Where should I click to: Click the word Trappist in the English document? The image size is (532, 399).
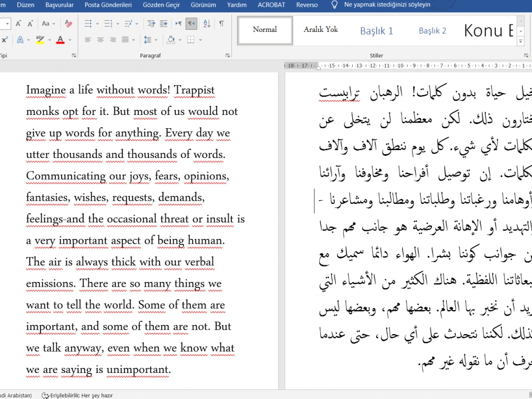(194, 90)
